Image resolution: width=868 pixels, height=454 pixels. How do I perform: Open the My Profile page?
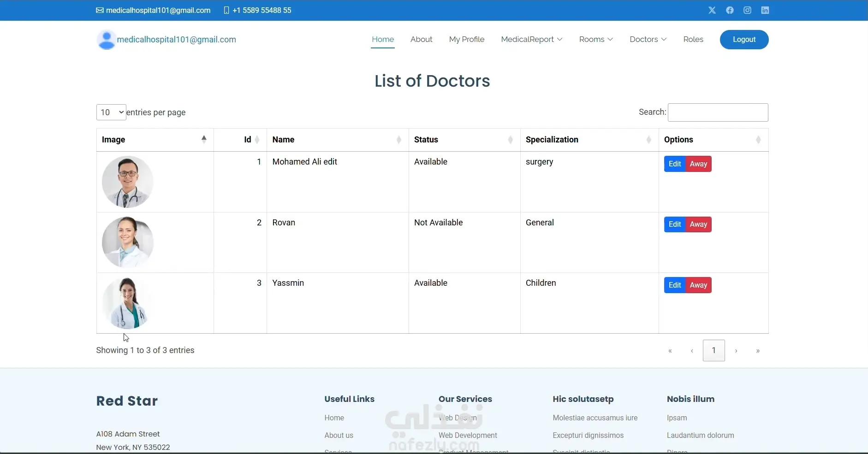[x=467, y=40]
